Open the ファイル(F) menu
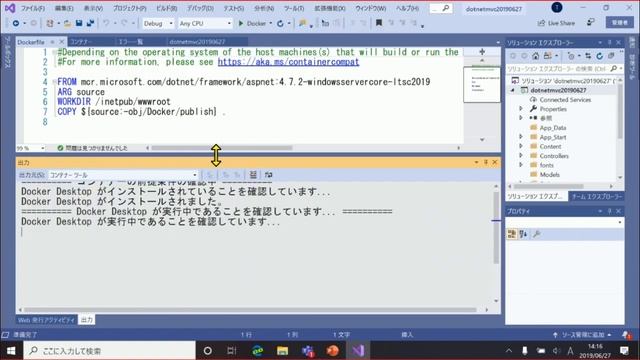This screenshot has width=640, height=360. tap(33, 8)
